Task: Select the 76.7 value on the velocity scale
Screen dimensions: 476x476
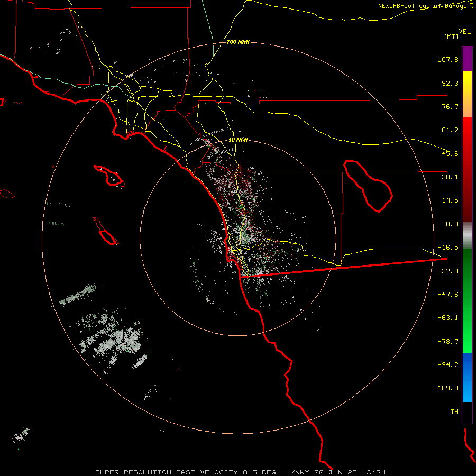Action: 450,106
